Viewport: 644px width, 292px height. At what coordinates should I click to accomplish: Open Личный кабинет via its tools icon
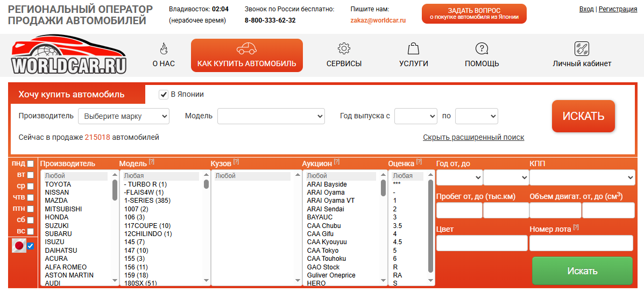582,48
